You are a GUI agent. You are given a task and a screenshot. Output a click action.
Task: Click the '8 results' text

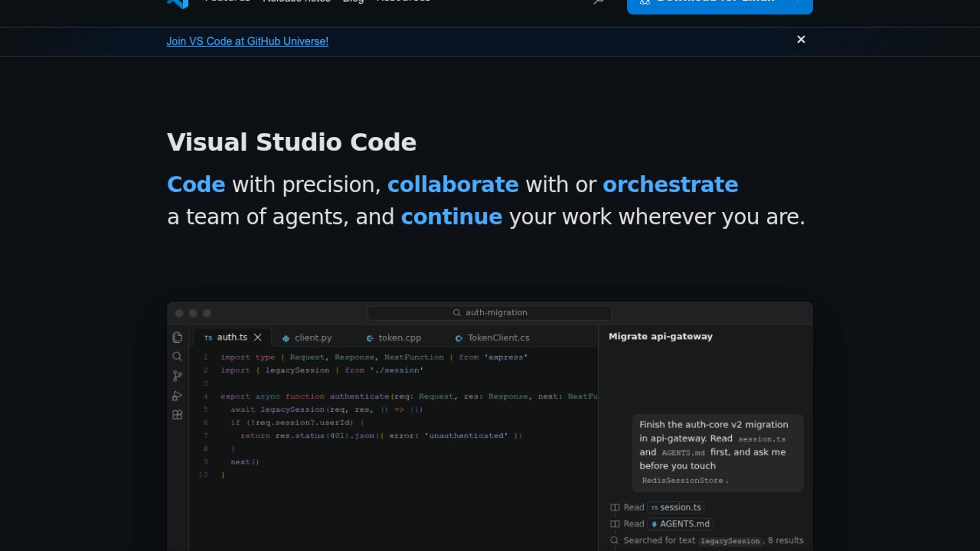pos(786,540)
